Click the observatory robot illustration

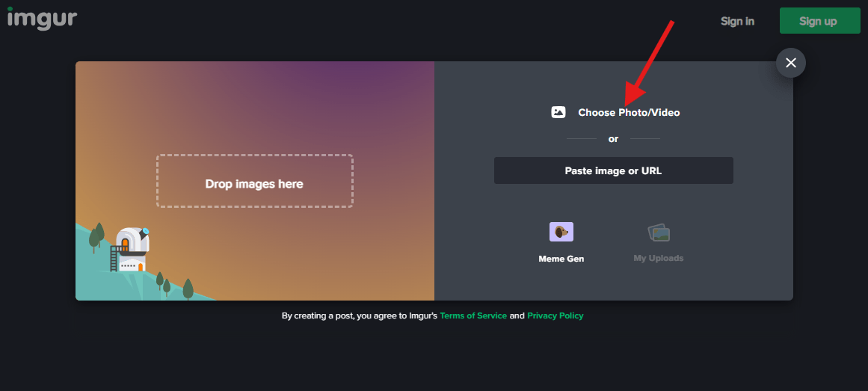132,249
